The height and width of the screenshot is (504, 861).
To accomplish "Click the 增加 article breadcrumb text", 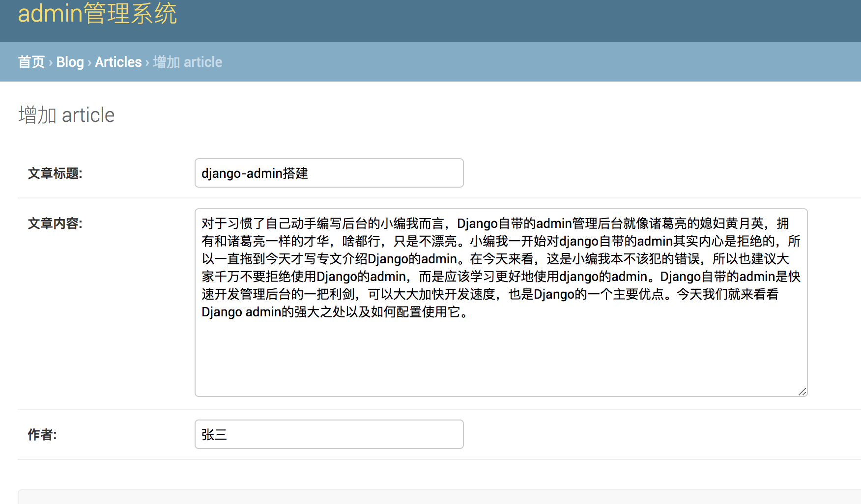I will click(187, 62).
